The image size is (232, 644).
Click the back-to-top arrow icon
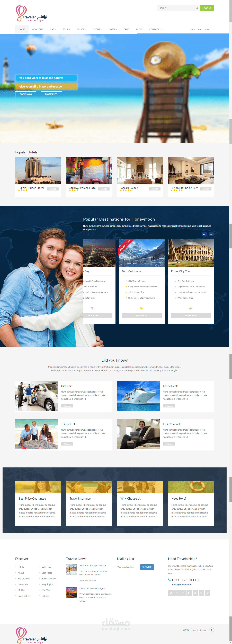click(211, 630)
